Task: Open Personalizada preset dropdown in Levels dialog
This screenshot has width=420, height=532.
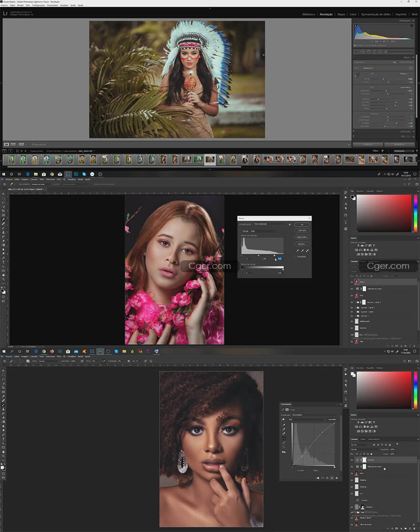Action: click(270, 224)
